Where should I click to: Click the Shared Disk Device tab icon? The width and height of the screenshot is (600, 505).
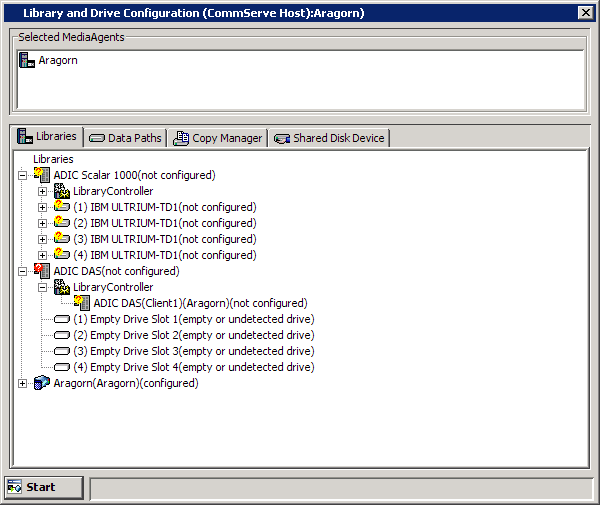coord(282,139)
